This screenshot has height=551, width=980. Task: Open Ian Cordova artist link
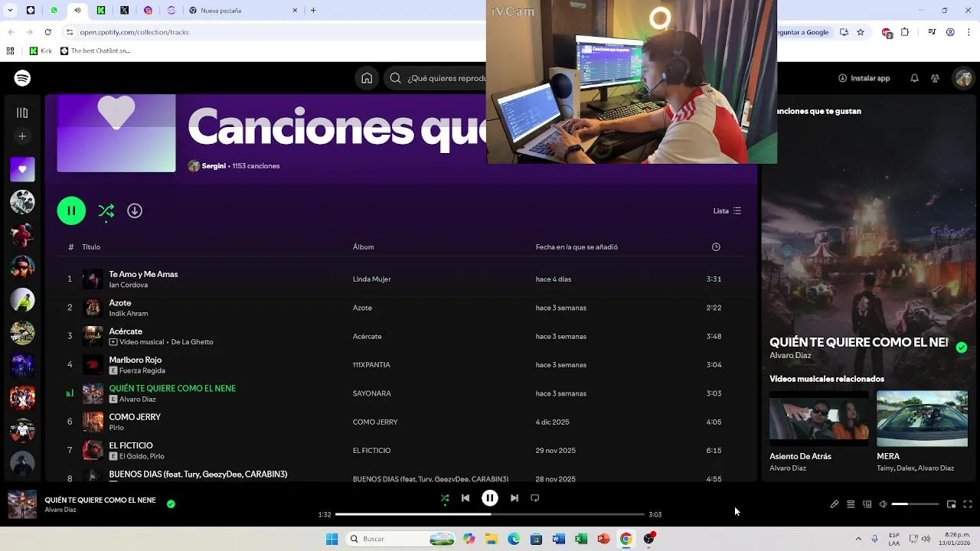(x=128, y=285)
